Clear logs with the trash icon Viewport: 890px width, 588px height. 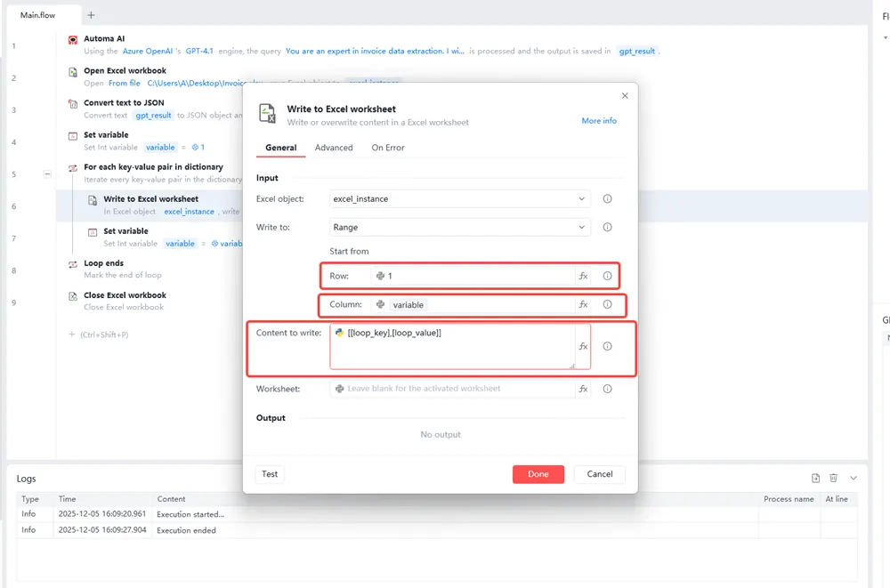(x=833, y=478)
